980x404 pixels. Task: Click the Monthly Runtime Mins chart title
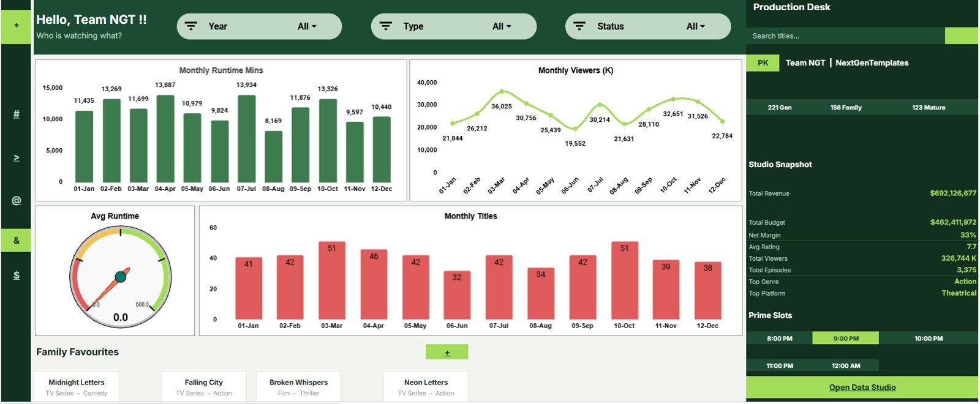click(x=221, y=70)
